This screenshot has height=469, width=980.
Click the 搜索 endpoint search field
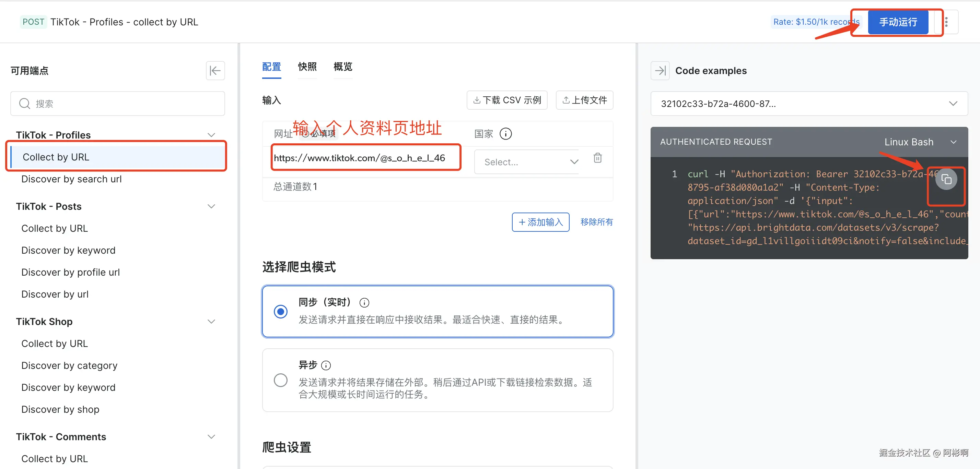click(118, 104)
